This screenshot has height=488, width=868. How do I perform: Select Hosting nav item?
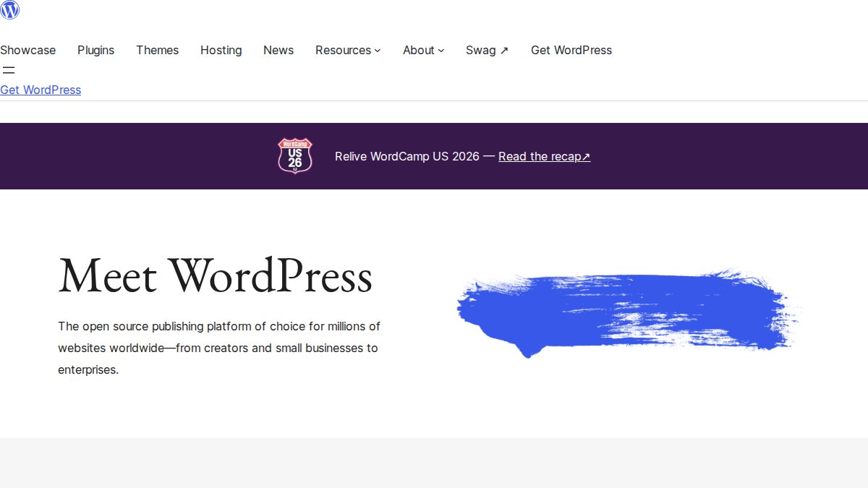(221, 50)
